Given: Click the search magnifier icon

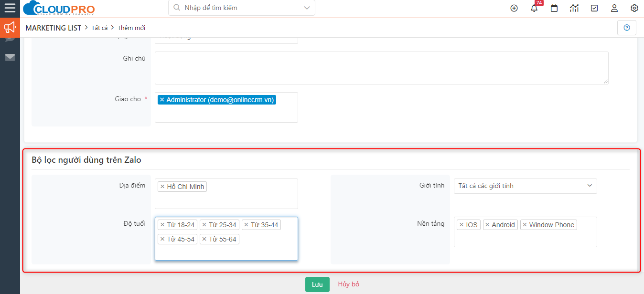Looking at the screenshot, I should [x=177, y=8].
